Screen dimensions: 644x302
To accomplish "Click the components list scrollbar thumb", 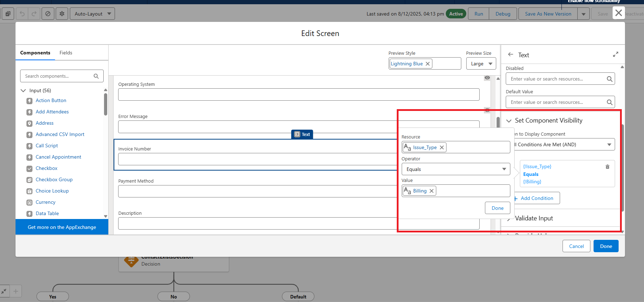I will click(105, 104).
